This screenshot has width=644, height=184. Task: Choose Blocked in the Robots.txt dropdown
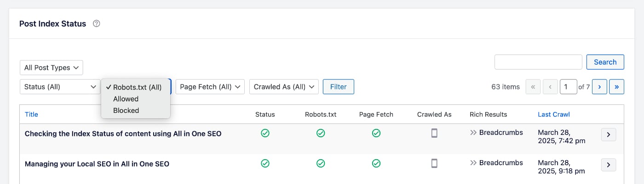pos(136,110)
